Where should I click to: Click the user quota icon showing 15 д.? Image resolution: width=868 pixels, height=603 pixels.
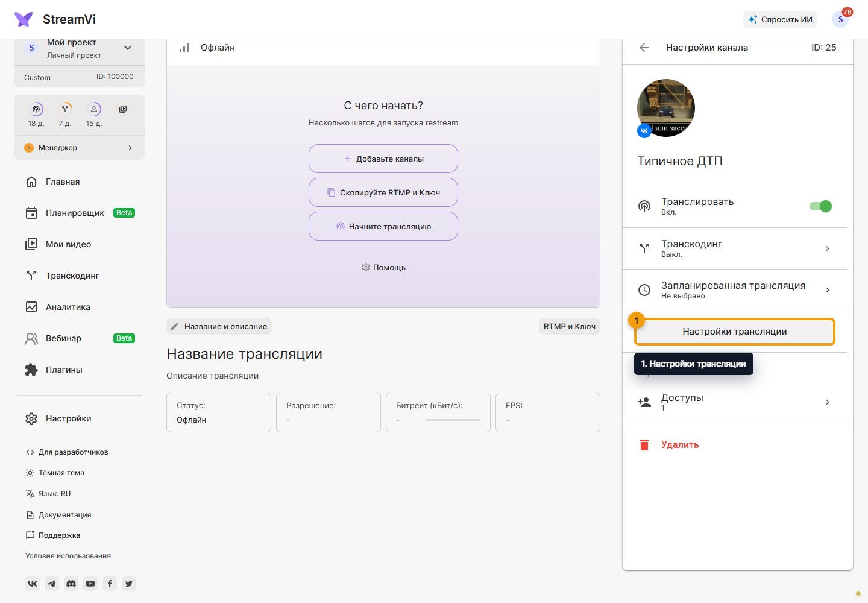click(x=94, y=109)
